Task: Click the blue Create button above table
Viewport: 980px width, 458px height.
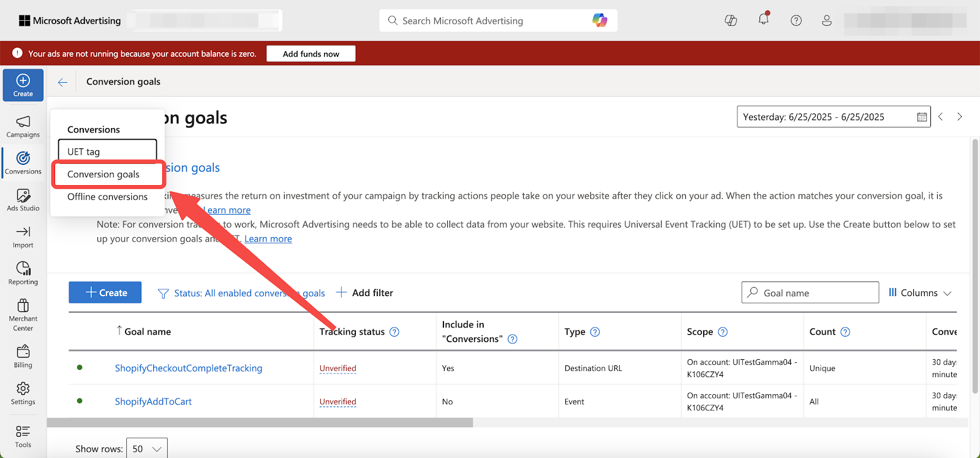Action: point(105,292)
